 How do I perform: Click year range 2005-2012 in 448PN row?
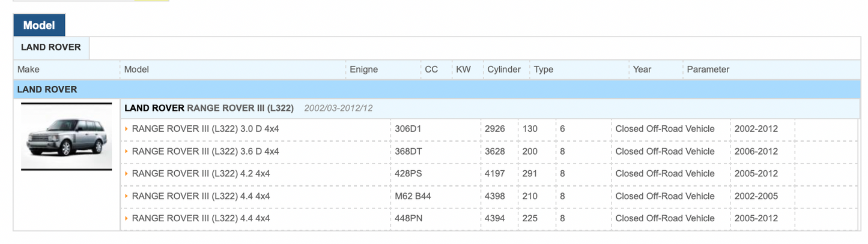pyautogui.click(x=756, y=218)
